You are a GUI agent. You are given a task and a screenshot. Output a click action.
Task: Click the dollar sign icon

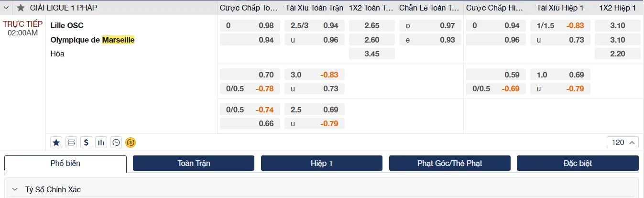point(86,142)
